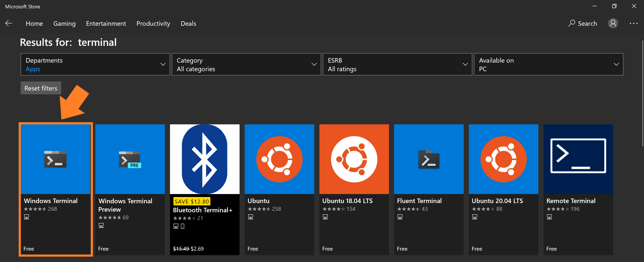The image size is (644, 262).
Task: Open the three-dots more options menu
Action: click(x=633, y=23)
